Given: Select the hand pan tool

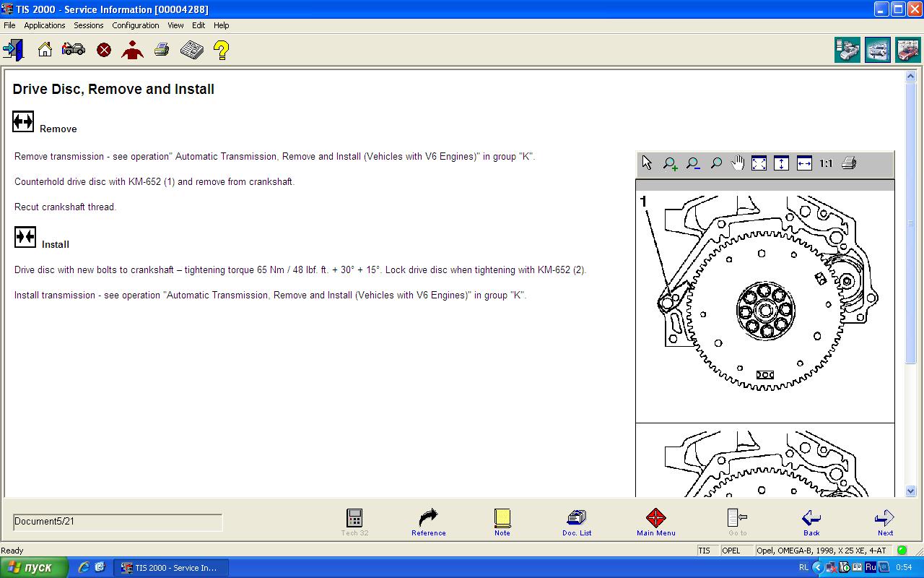Looking at the screenshot, I should (x=737, y=164).
